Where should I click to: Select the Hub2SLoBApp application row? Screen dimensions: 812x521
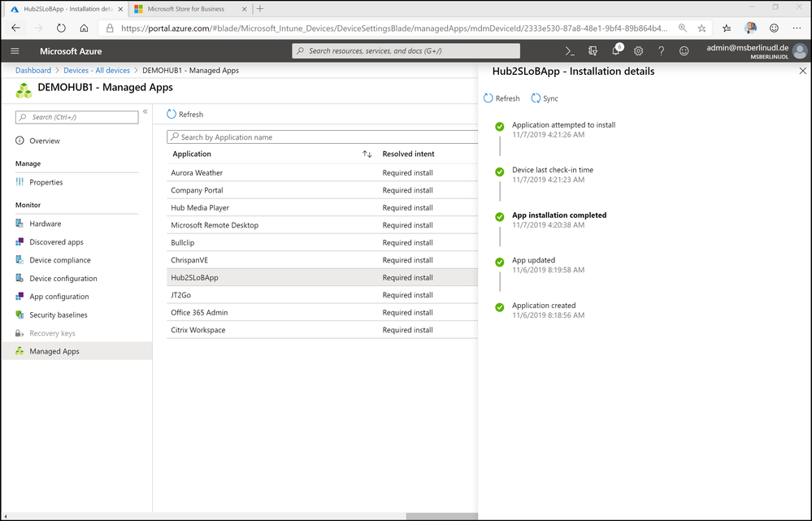(322, 278)
